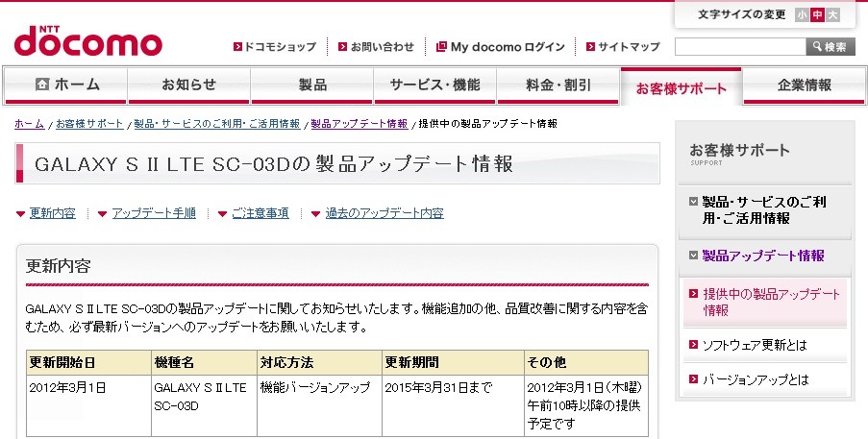Select large font size 大

[832, 15]
